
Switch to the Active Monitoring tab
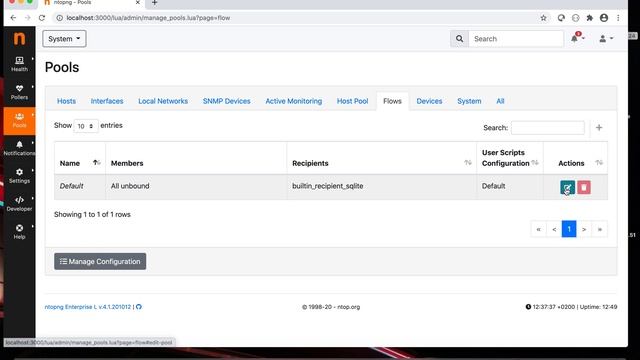pos(293,101)
